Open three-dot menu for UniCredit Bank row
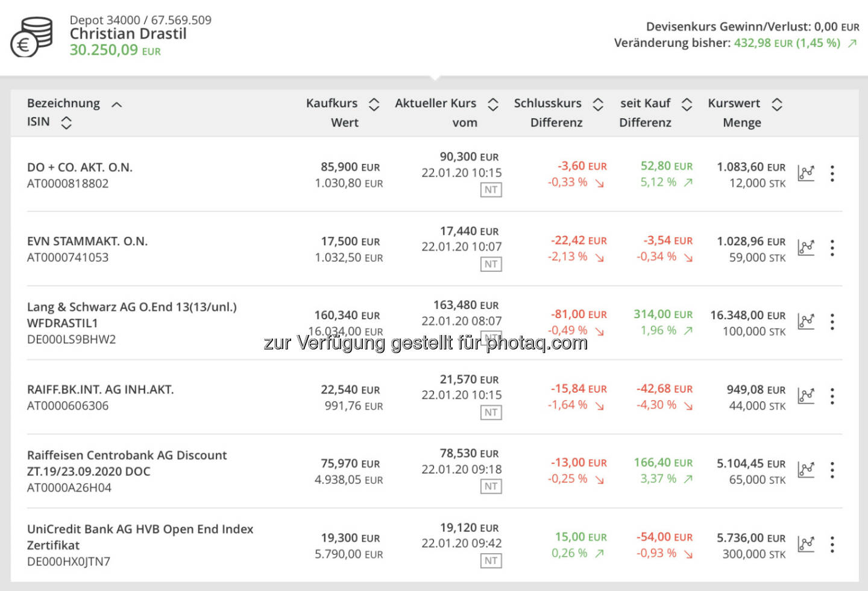The height and width of the screenshot is (591, 868). tap(832, 545)
